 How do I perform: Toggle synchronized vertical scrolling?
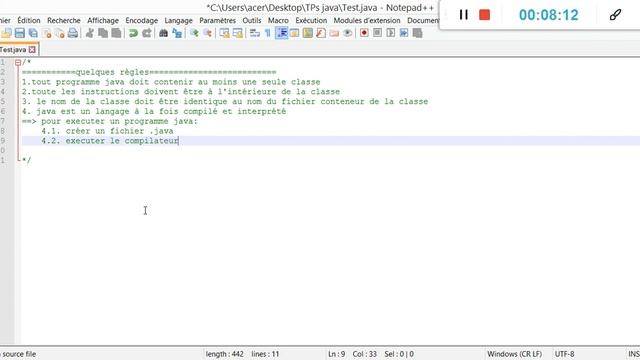coord(224,33)
